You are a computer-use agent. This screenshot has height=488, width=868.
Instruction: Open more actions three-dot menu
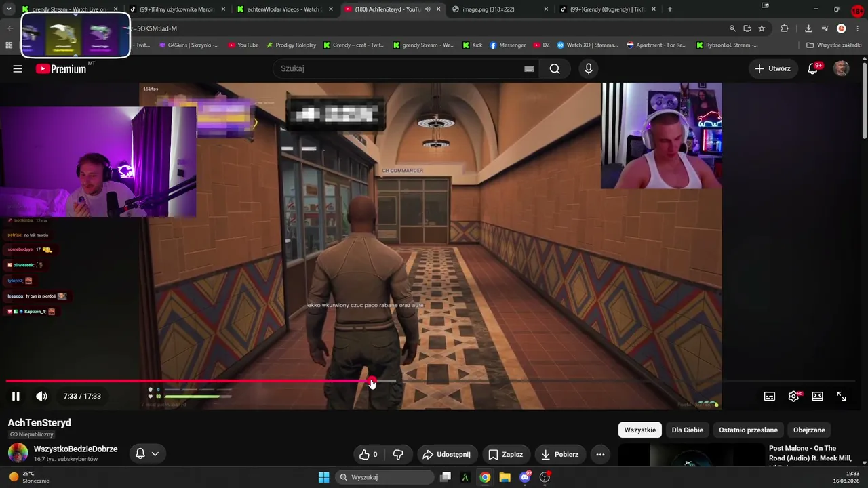pos(600,454)
